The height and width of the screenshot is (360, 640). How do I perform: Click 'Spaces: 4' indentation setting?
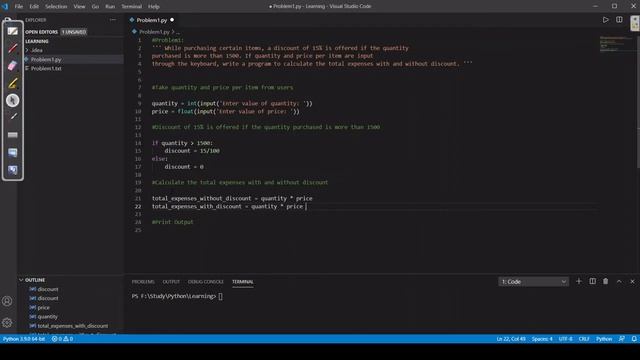(x=542, y=339)
